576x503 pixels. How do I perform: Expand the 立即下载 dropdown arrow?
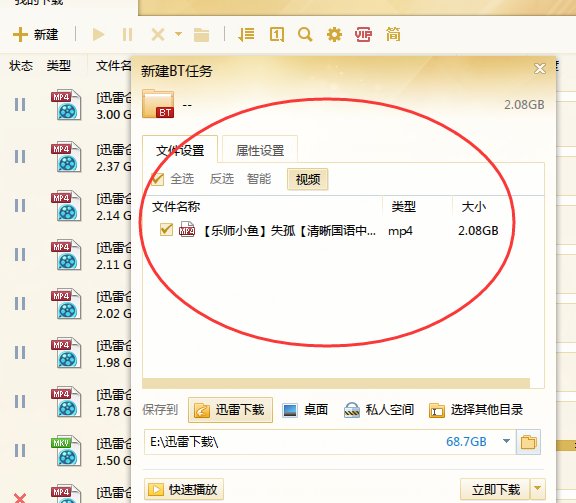point(537,489)
